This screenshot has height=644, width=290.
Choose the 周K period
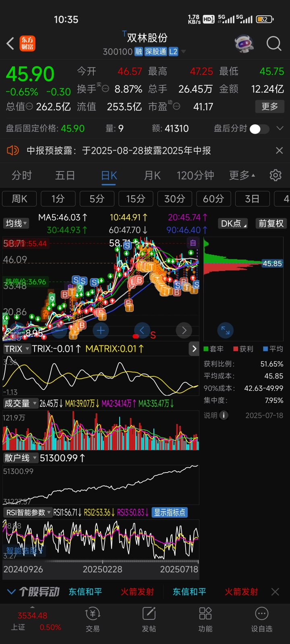pos(19,199)
